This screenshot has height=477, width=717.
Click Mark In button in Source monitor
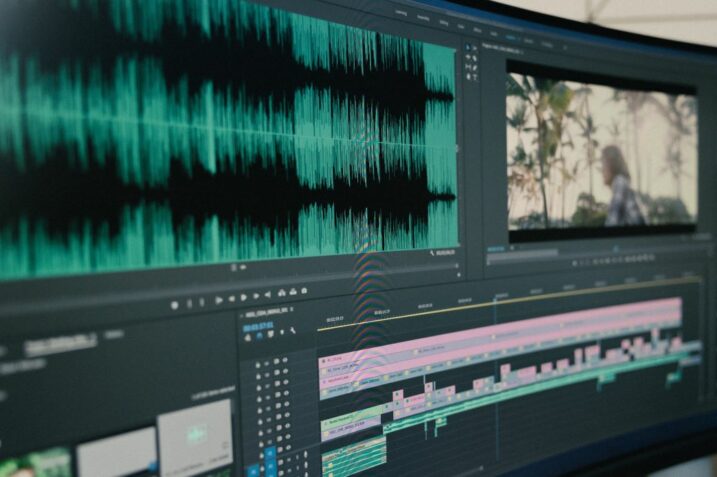[190, 303]
